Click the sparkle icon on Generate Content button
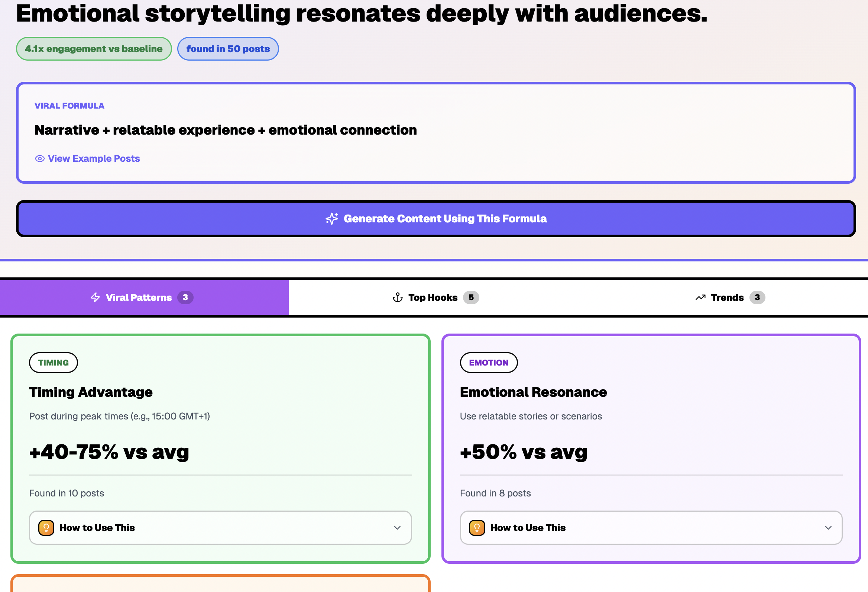The width and height of the screenshot is (868, 592). (x=332, y=219)
